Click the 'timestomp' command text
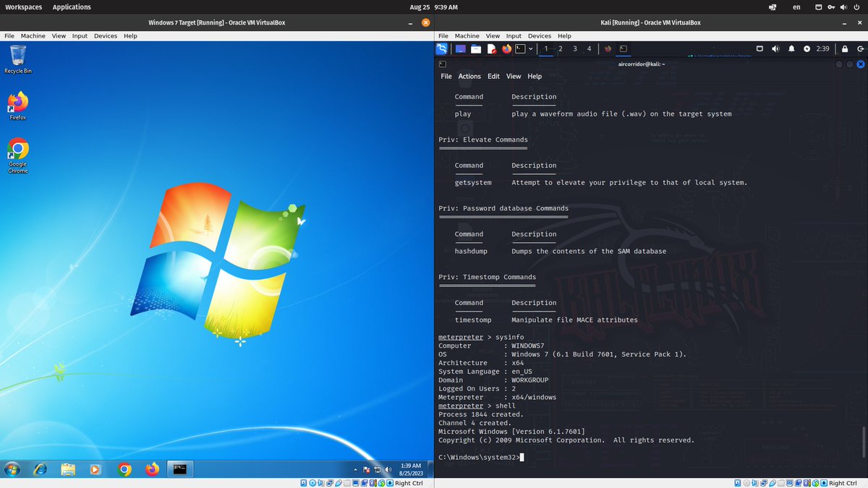This screenshot has height=488, width=868. click(x=473, y=320)
